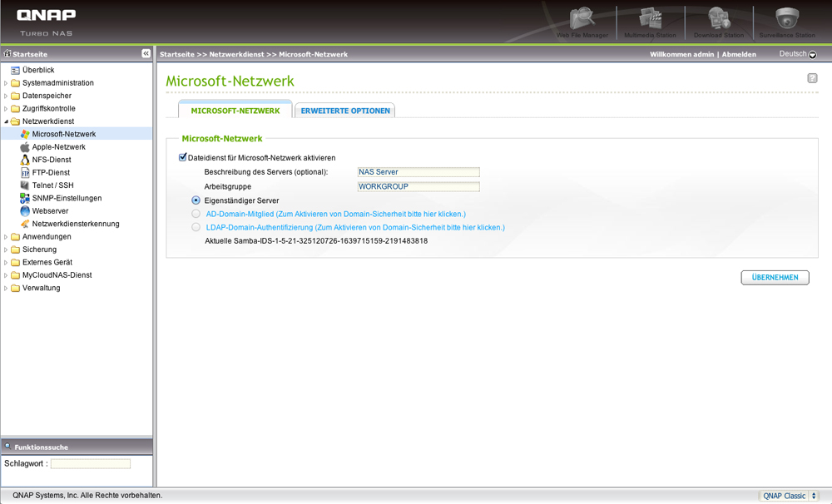Click the help question mark icon
832x504 pixels.
point(812,78)
